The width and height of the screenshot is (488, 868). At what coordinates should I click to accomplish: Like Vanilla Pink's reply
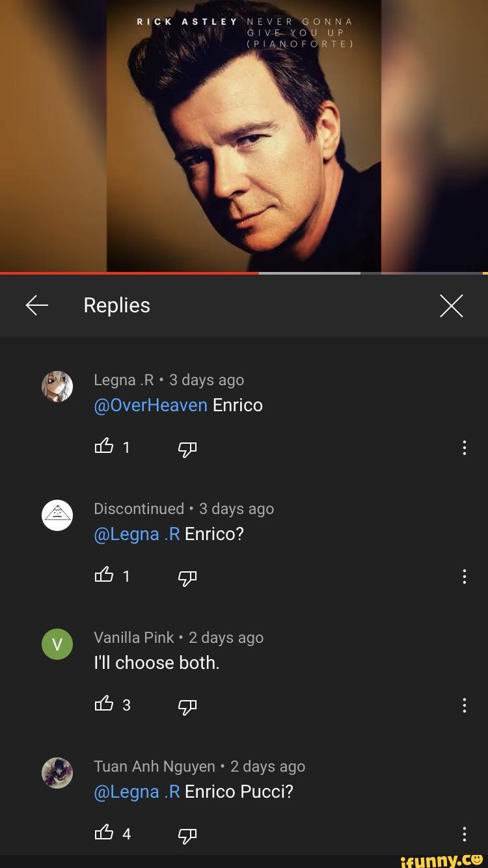point(104,704)
